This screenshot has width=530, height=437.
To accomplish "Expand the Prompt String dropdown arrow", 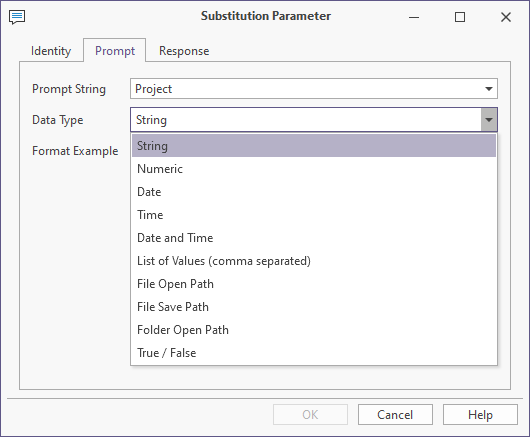I will 488,89.
